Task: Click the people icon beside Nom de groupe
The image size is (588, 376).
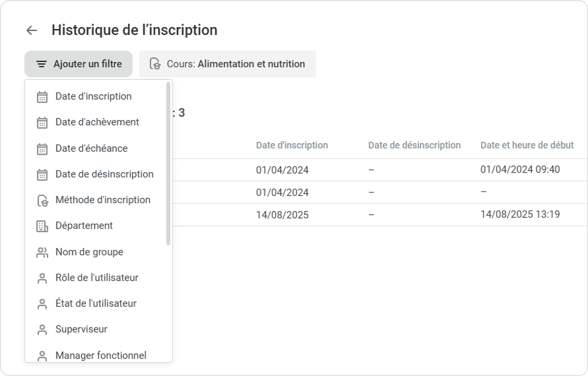Action: click(42, 252)
